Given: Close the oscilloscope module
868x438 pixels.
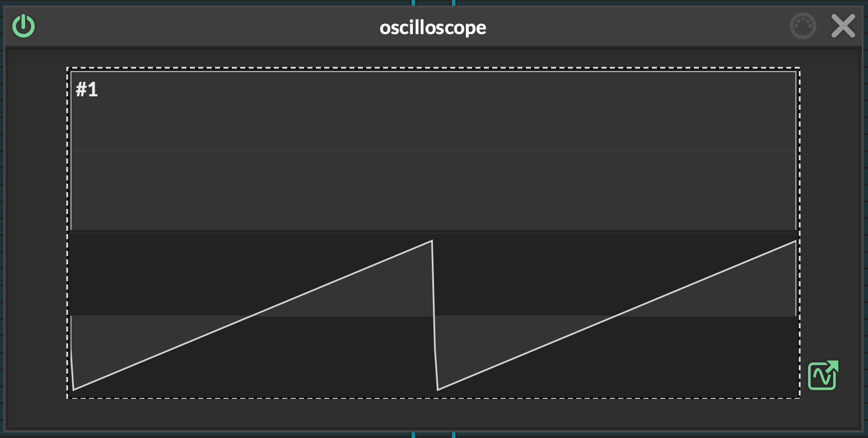Looking at the screenshot, I should pyautogui.click(x=843, y=26).
